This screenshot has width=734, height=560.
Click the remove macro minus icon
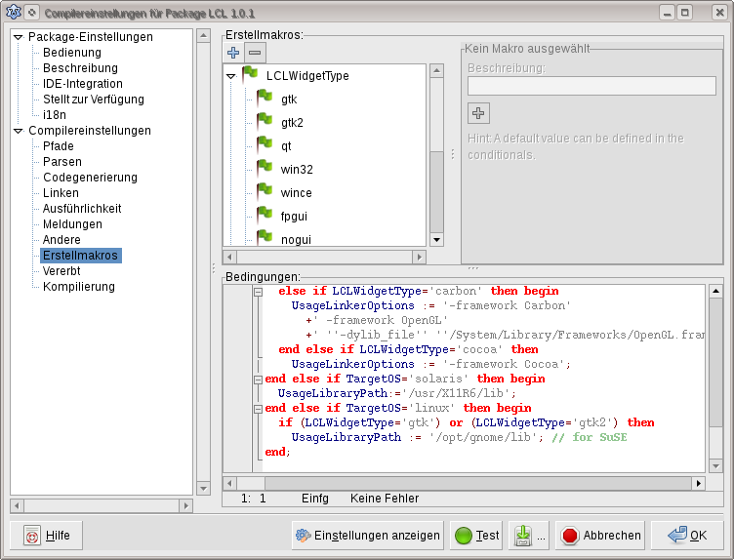[255, 52]
